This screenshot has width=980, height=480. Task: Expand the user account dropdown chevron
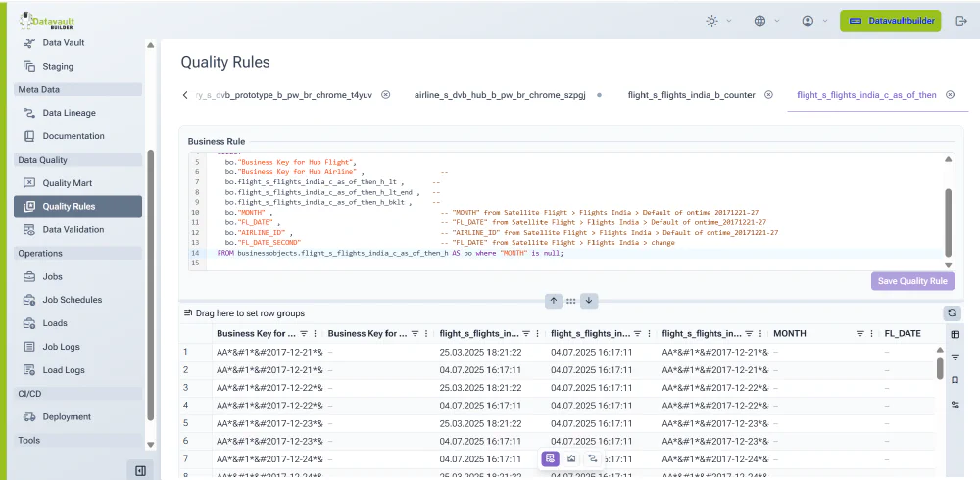pyautogui.click(x=825, y=21)
